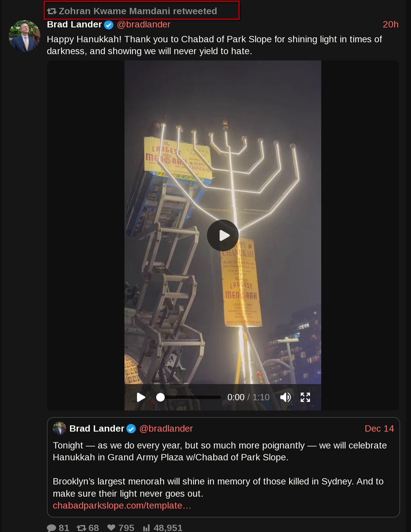This screenshot has width=411, height=532.
Task: Click verified badge in the quoted tweet
Action: (131, 429)
